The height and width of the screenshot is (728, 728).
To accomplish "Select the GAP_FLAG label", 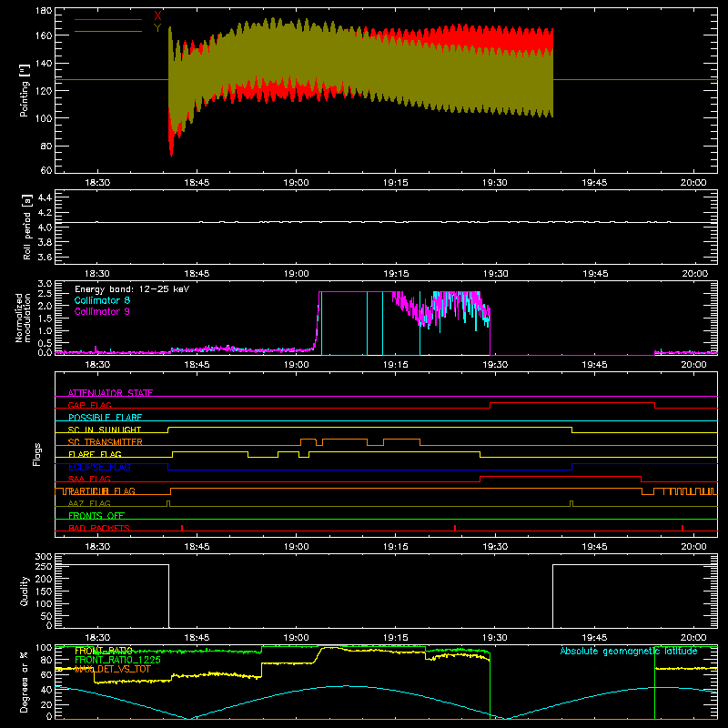I will click(90, 405).
